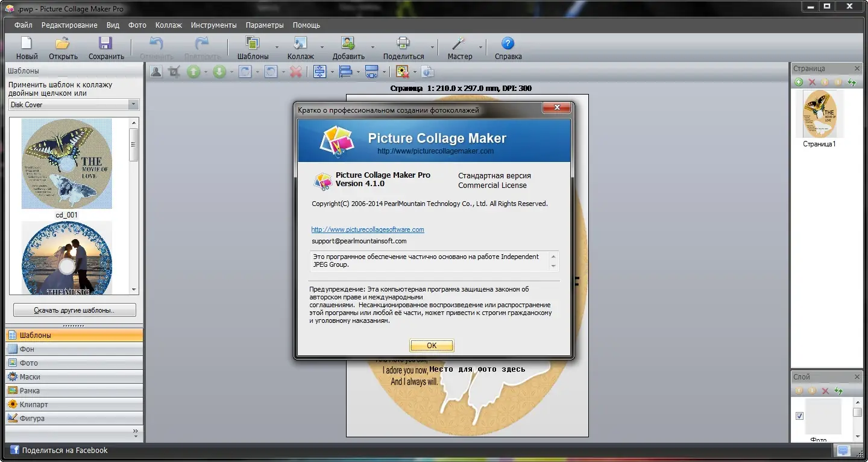Click the templates list scrollbar down arrow

coord(134,289)
